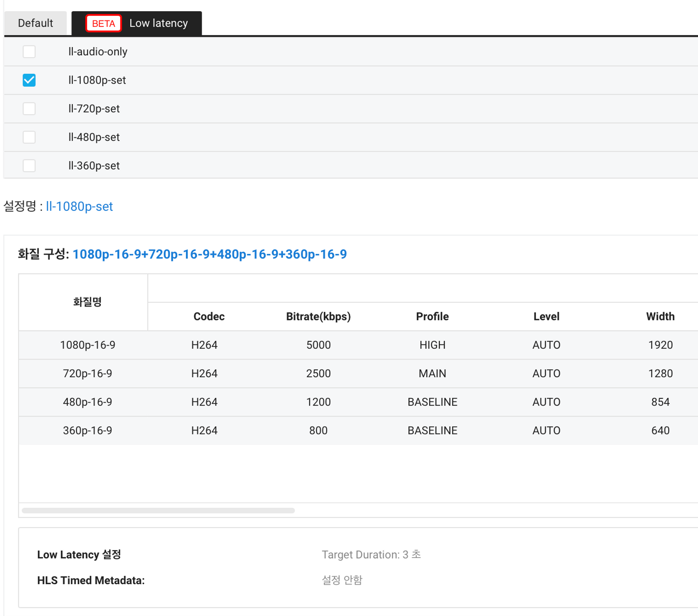The image size is (698, 616).
Task: Select the 720p-16-9 table row
Action: click(x=88, y=373)
